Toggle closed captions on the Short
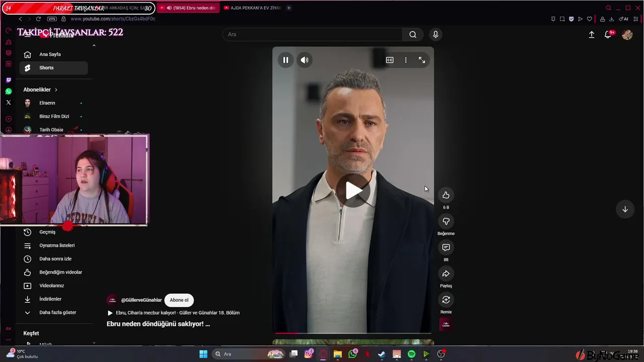Image resolution: width=644 pixels, height=362 pixels. 389,60
